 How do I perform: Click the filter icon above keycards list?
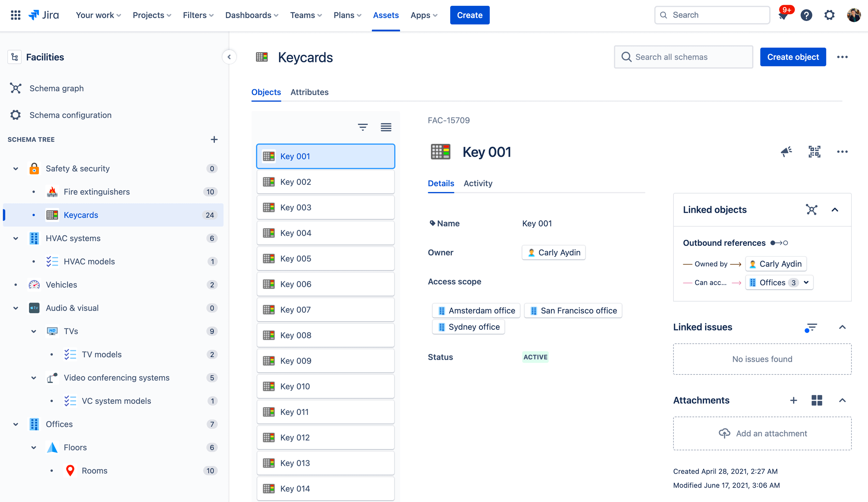[362, 127]
